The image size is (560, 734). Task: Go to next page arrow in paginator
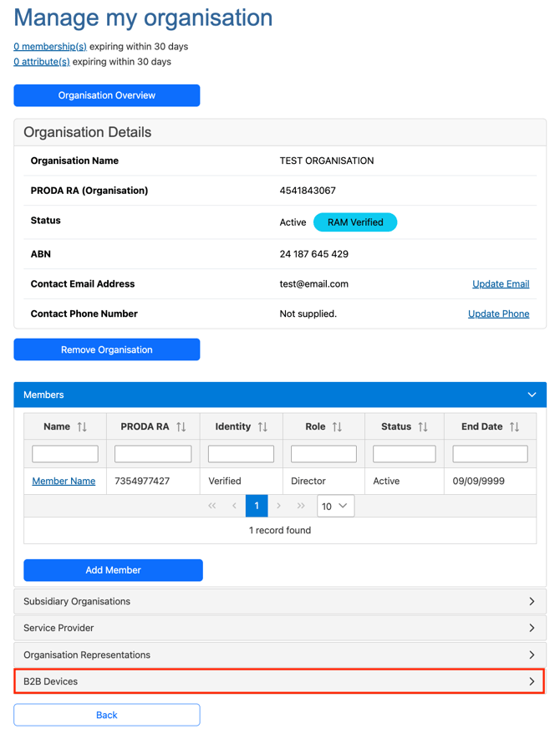279,506
